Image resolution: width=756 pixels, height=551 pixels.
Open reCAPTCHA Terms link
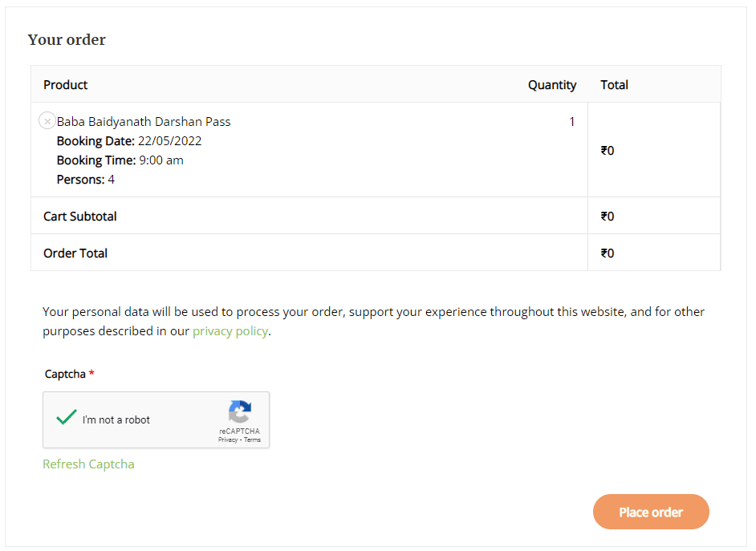pos(253,440)
